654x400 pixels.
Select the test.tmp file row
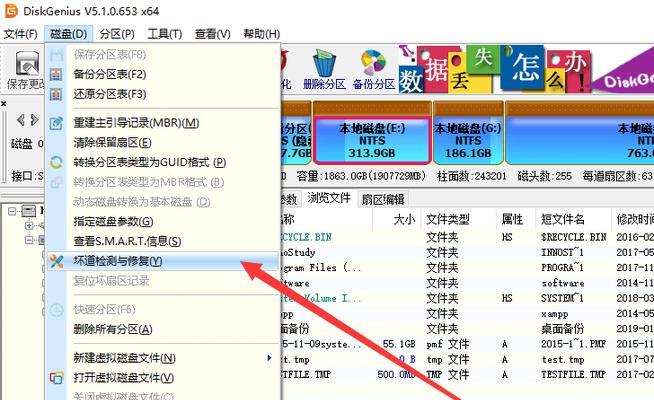pos(563,360)
